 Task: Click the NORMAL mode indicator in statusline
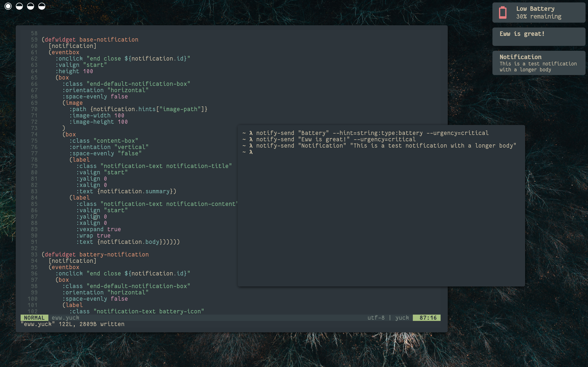[x=34, y=318]
